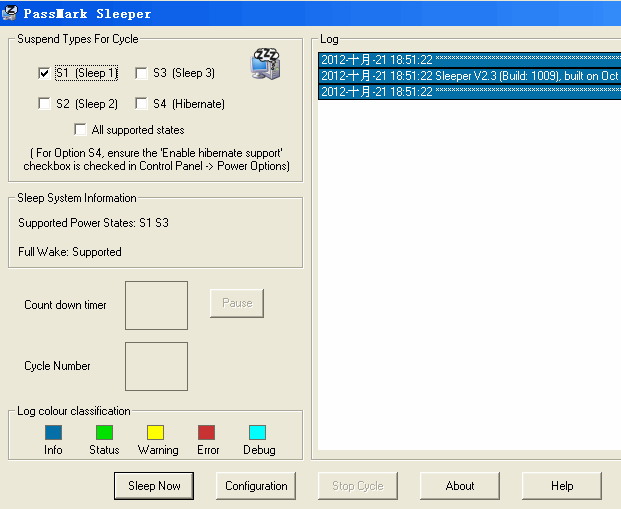This screenshot has height=509, width=621.
Task: Click the Cycle Number display box
Action: click(x=156, y=366)
